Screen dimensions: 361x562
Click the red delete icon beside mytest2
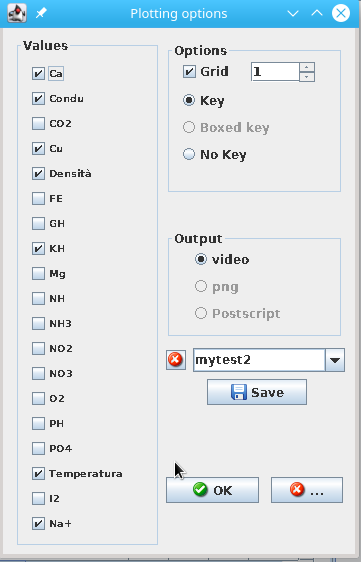[x=176, y=359]
